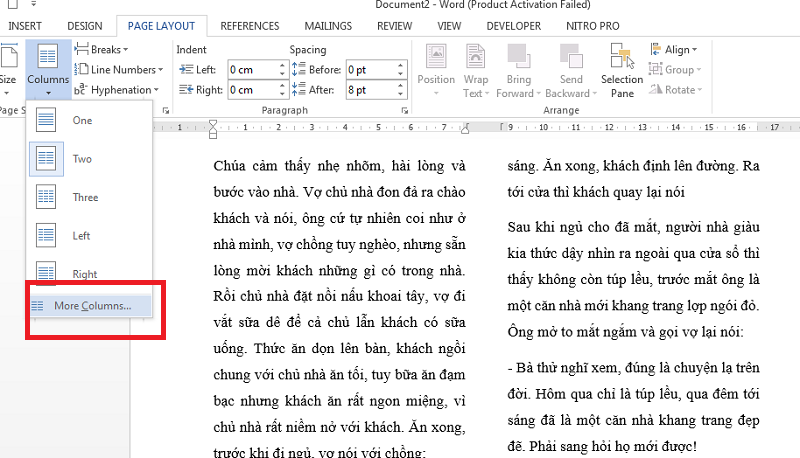The height and width of the screenshot is (458, 800).
Task: Decrease right indent with down arrow
Action: point(282,94)
